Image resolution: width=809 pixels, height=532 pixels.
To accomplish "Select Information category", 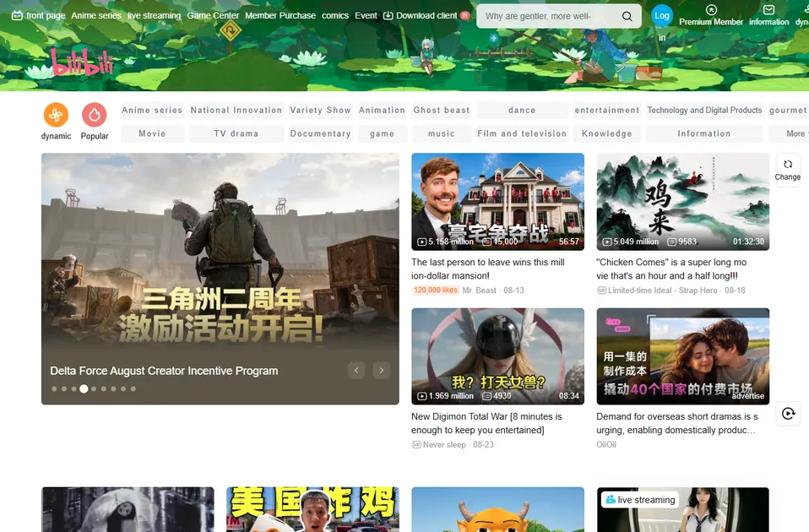I will (705, 133).
